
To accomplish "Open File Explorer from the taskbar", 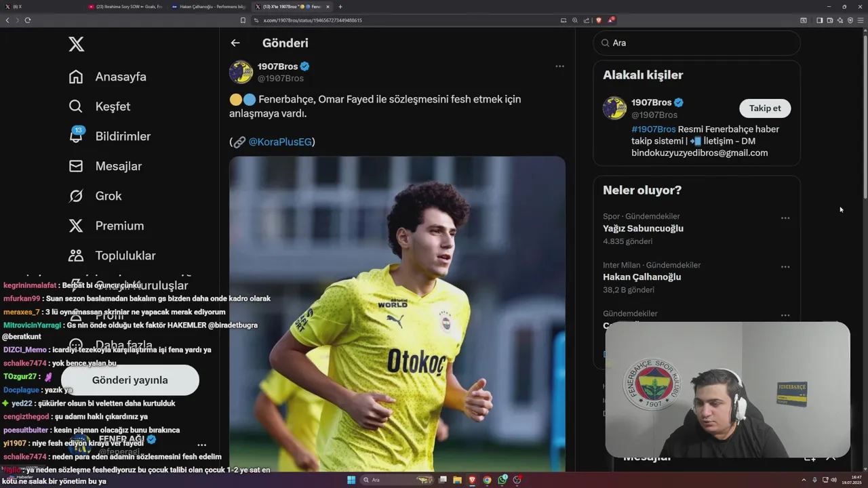I will click(x=457, y=480).
